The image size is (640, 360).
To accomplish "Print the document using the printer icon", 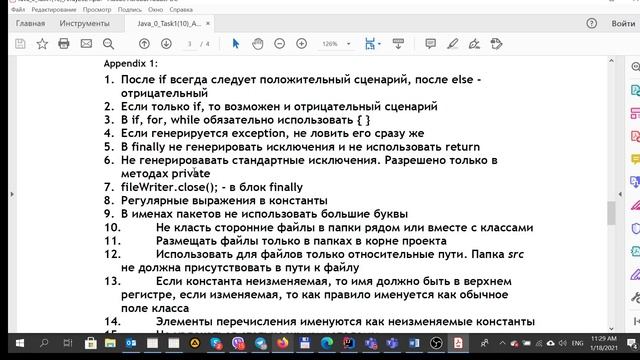I will click(64, 44).
